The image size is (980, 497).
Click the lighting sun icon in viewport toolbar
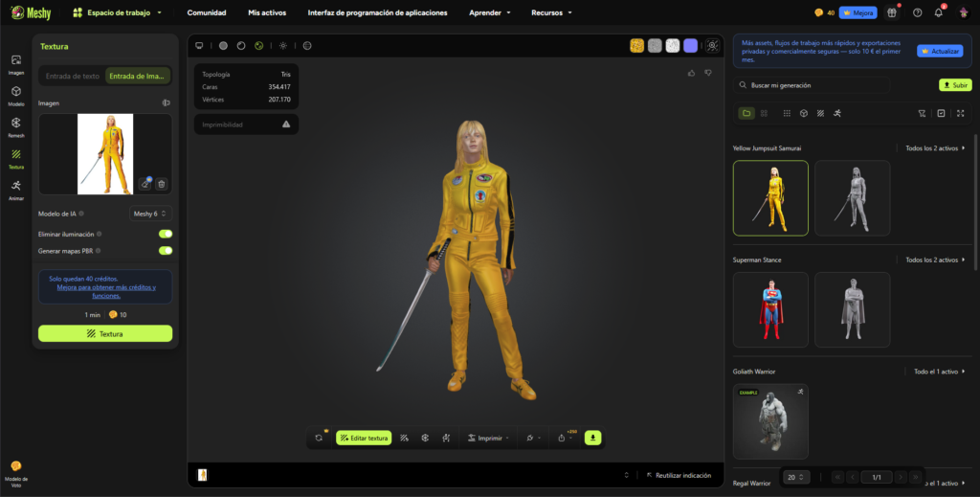pyautogui.click(x=283, y=45)
